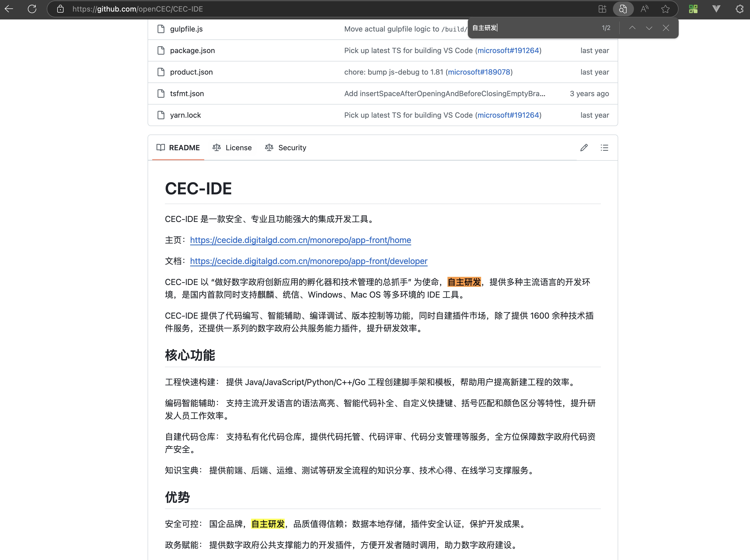Open the CEC-IDE developer docs link

308,261
